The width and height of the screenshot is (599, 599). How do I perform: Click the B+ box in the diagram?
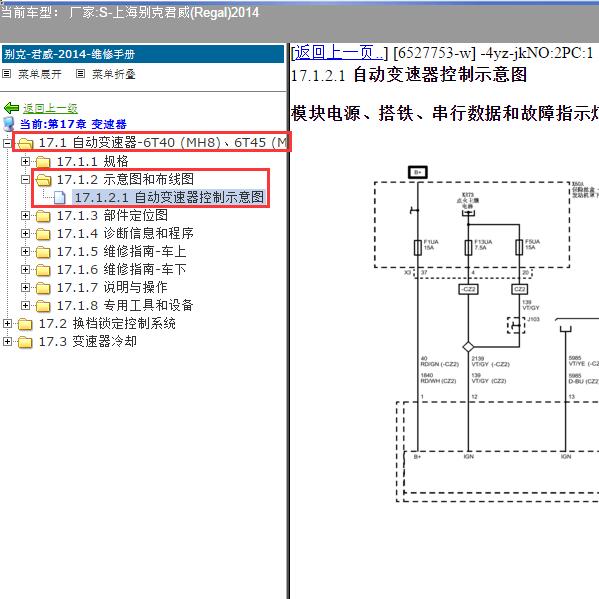click(x=418, y=172)
